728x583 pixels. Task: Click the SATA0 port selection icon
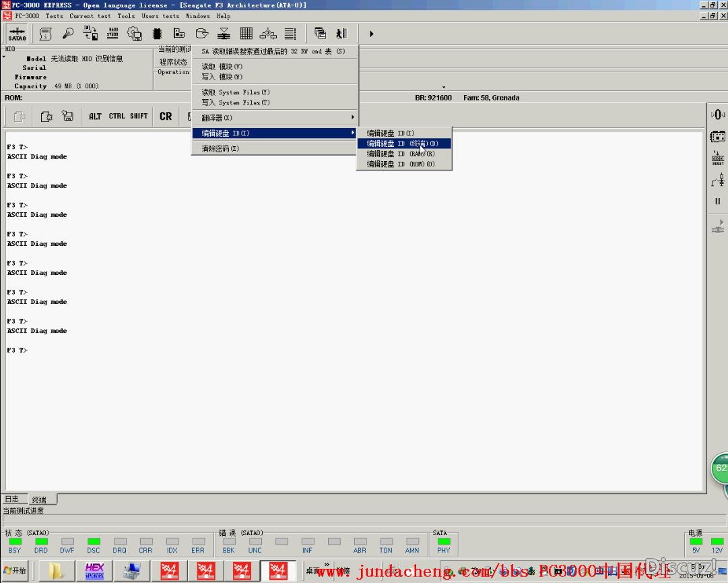(x=17, y=34)
